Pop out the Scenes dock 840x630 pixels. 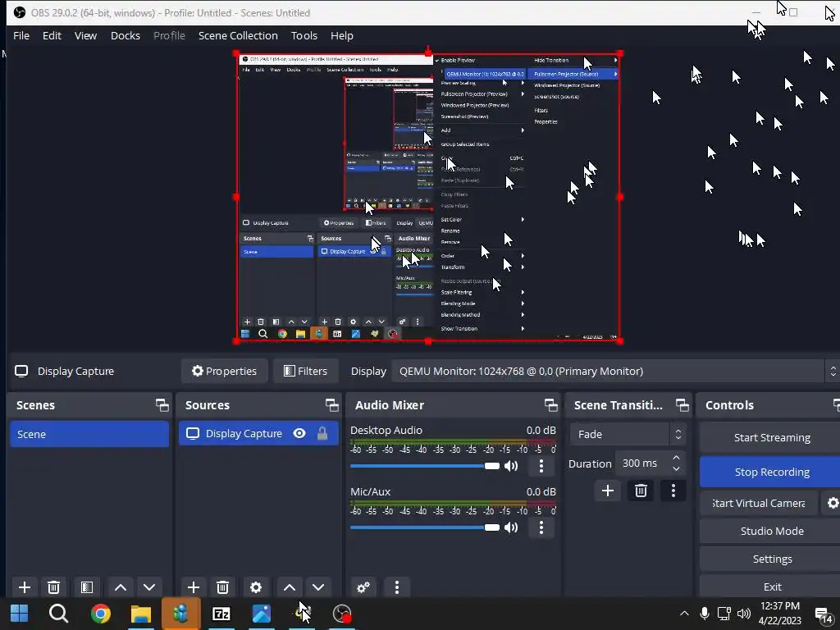(x=162, y=405)
